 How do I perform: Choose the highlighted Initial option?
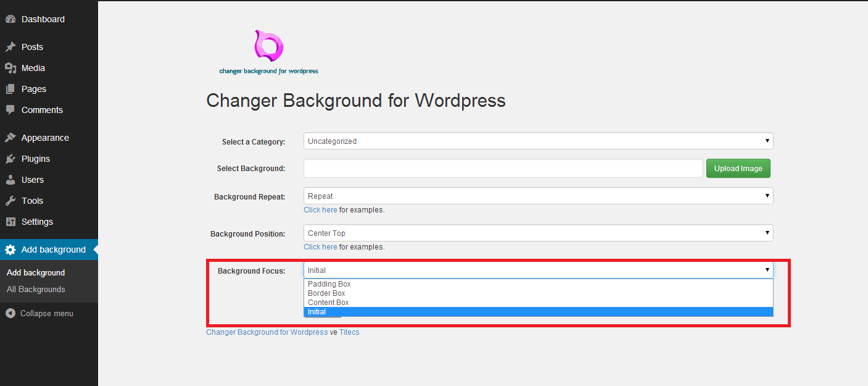pyautogui.click(x=538, y=312)
